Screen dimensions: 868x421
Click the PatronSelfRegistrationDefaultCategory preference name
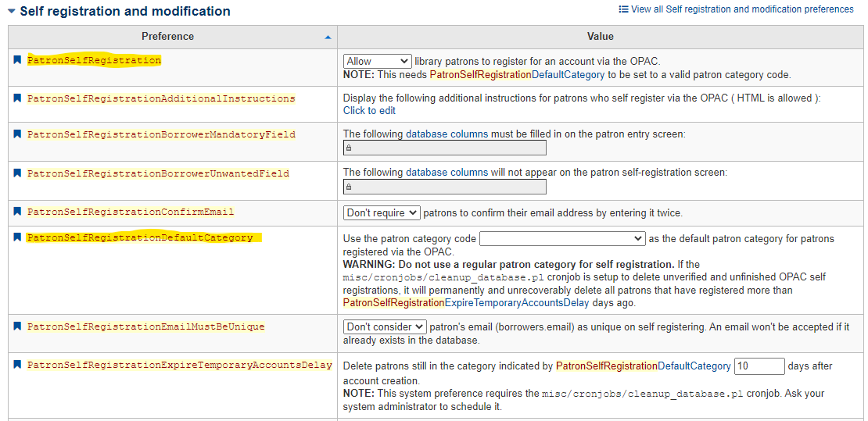tap(140, 238)
